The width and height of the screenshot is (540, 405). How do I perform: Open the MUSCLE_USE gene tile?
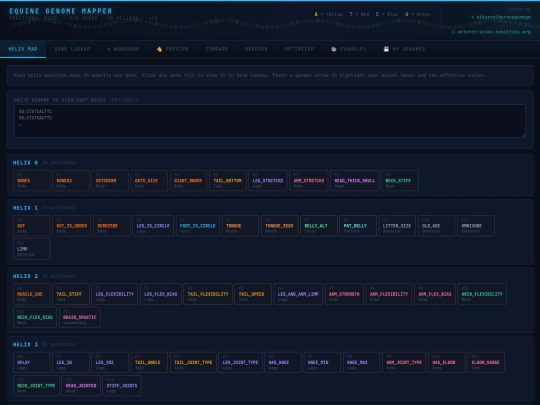point(32,294)
